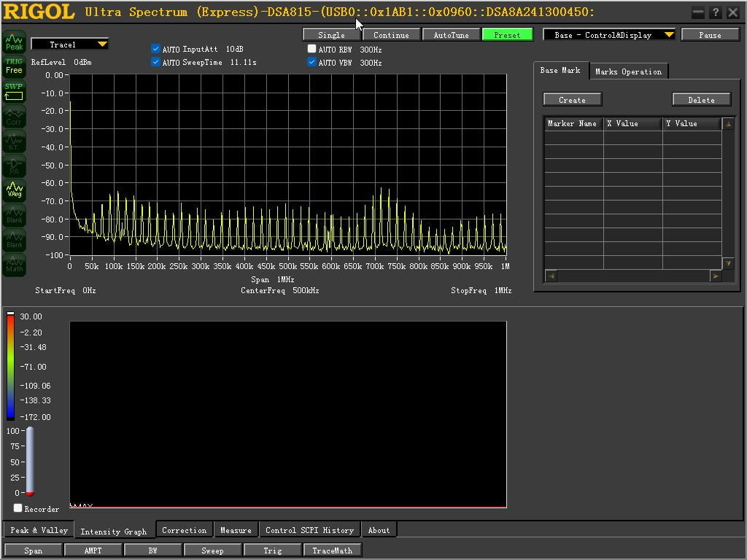Click the VBW 300Hz value
The height and width of the screenshot is (560, 747).
coord(371,63)
